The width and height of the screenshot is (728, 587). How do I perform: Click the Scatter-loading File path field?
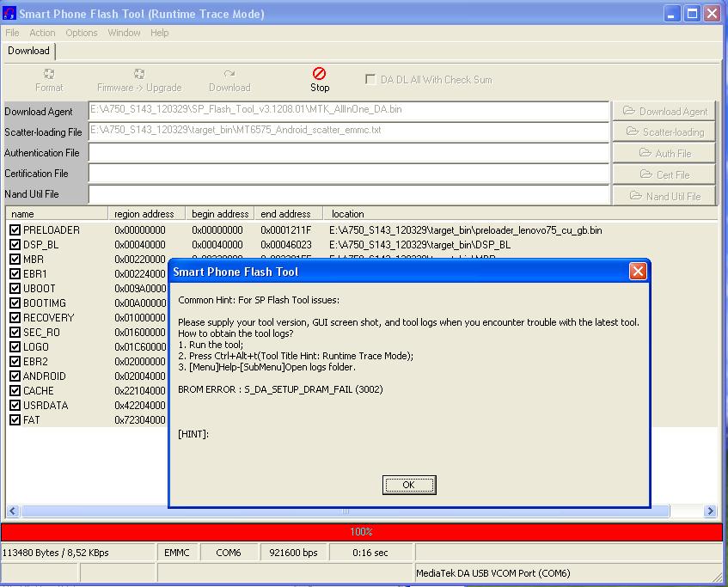pyautogui.click(x=349, y=131)
